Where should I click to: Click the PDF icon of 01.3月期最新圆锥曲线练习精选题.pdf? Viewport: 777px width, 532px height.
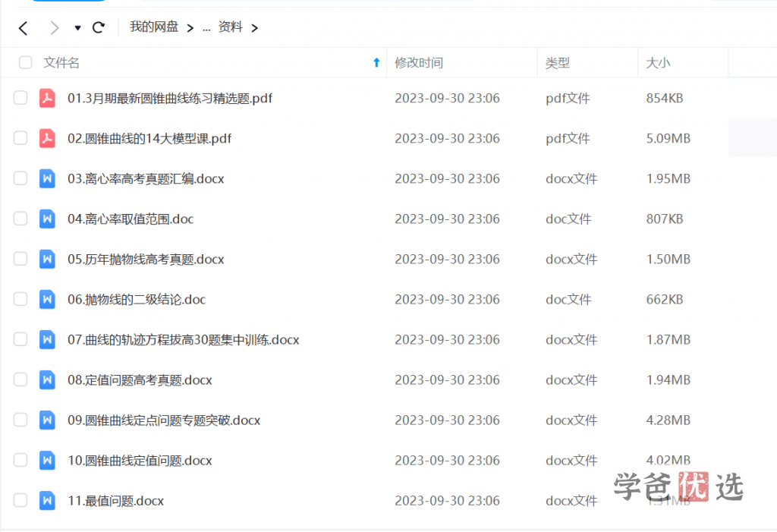(x=47, y=98)
